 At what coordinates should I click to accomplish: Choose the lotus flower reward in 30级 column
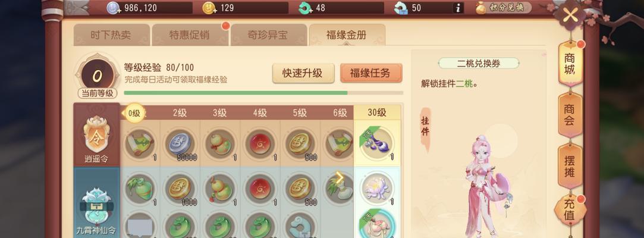click(x=376, y=188)
